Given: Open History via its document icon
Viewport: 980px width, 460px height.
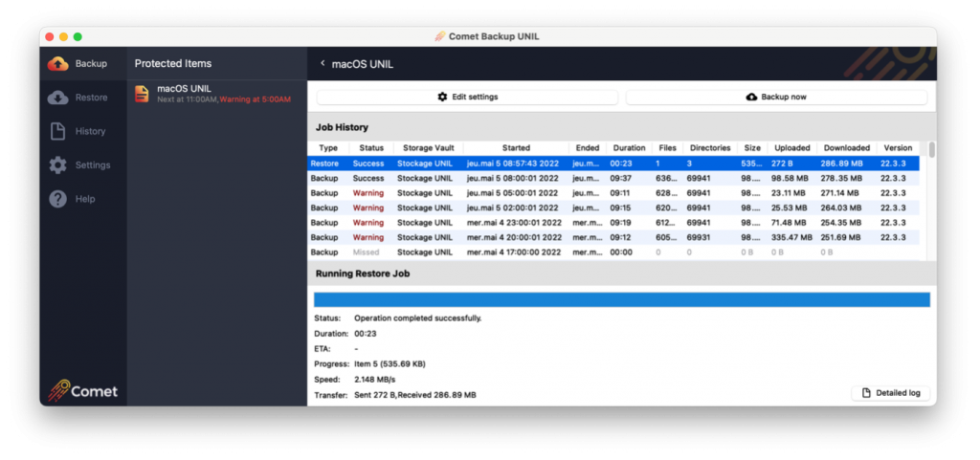Looking at the screenshot, I should [57, 131].
